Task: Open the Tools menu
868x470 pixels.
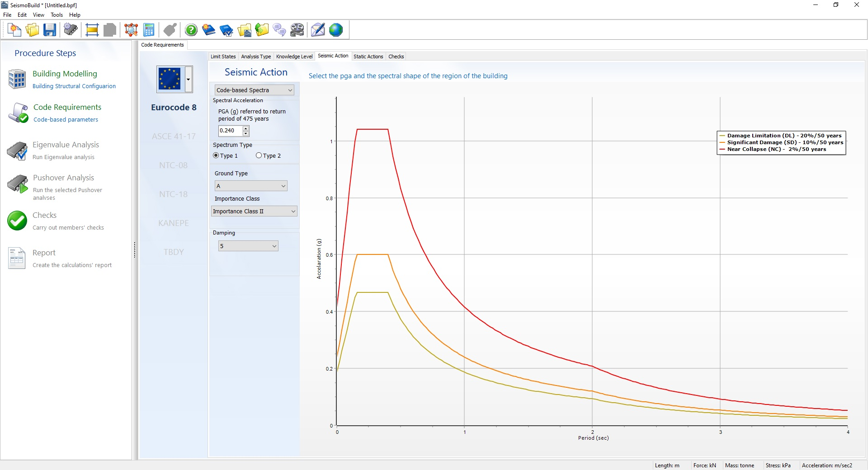Action: coord(57,15)
